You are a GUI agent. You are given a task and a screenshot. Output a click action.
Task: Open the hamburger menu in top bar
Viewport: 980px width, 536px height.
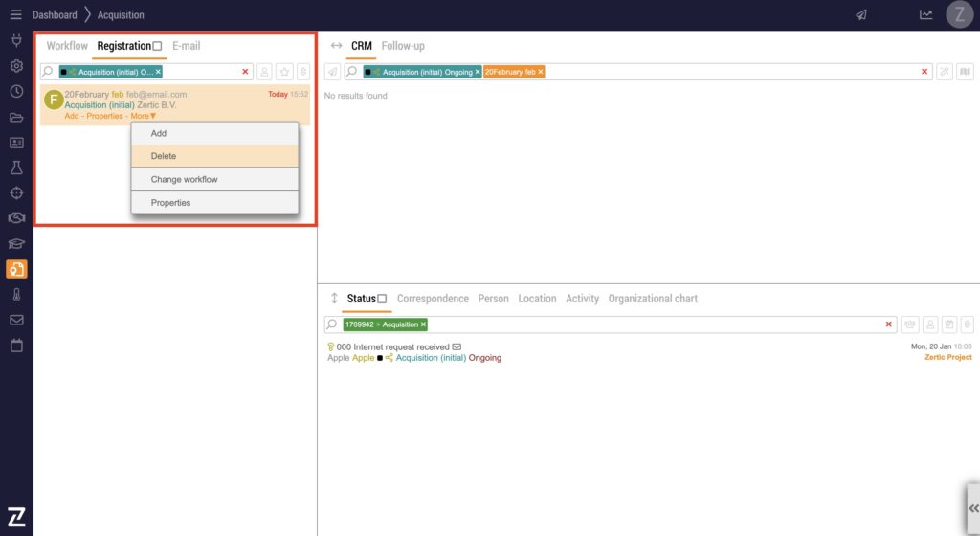tap(15, 15)
